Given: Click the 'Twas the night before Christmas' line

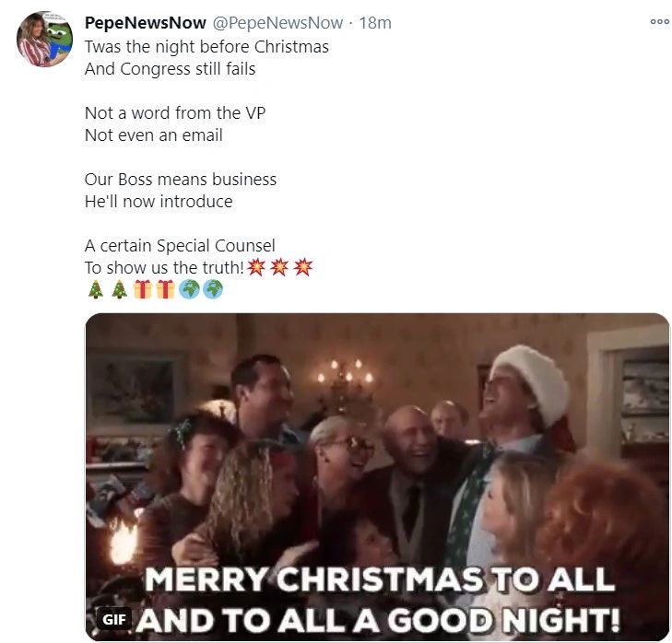Looking at the screenshot, I should coord(206,46).
